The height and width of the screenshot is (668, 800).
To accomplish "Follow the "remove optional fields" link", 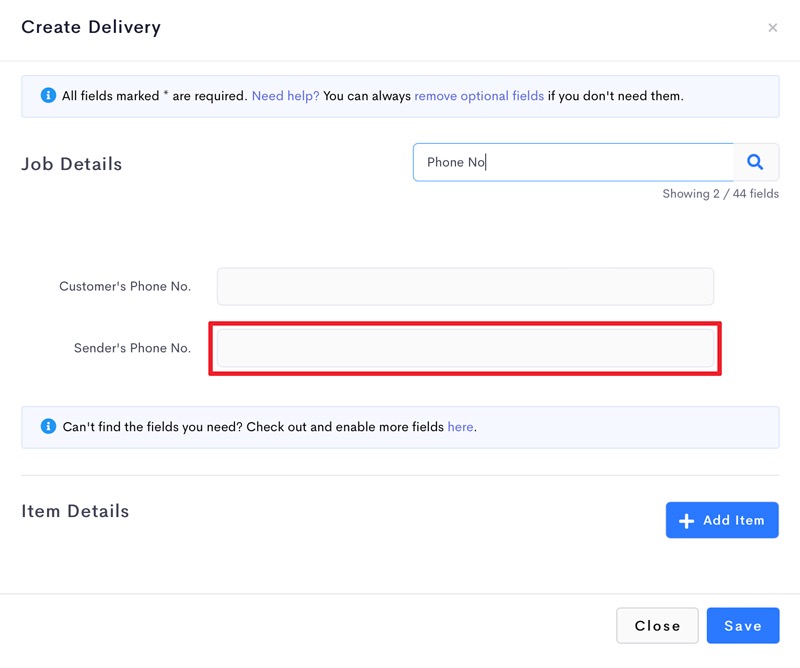I will [x=479, y=96].
